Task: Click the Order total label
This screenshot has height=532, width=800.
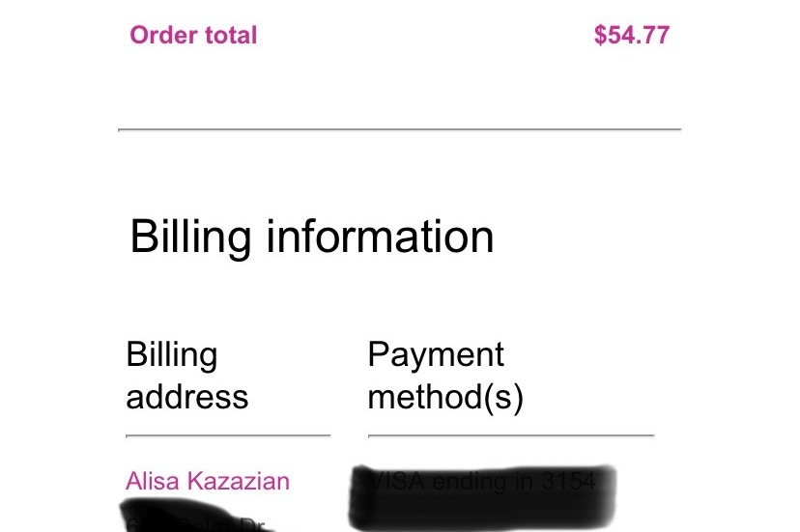Action: point(193,36)
